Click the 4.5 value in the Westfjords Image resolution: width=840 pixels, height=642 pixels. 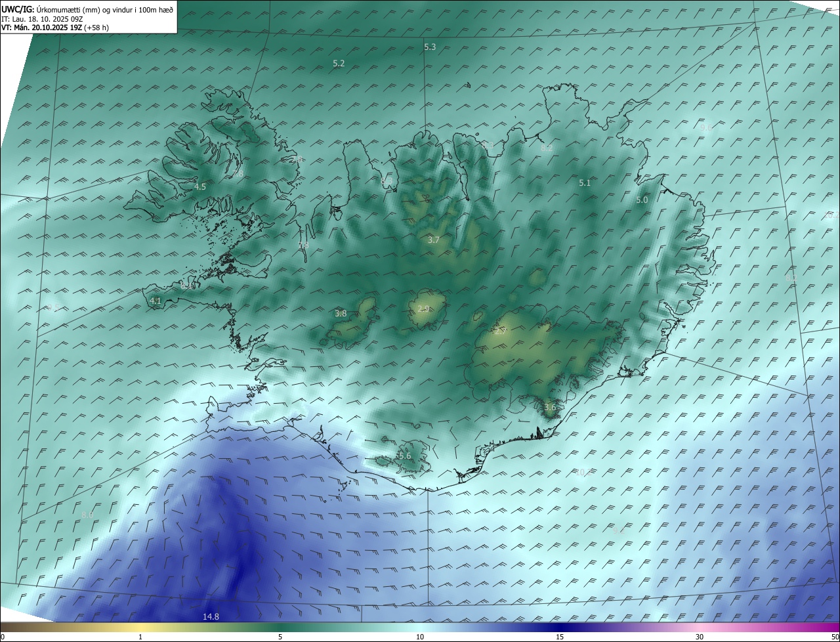pos(200,187)
